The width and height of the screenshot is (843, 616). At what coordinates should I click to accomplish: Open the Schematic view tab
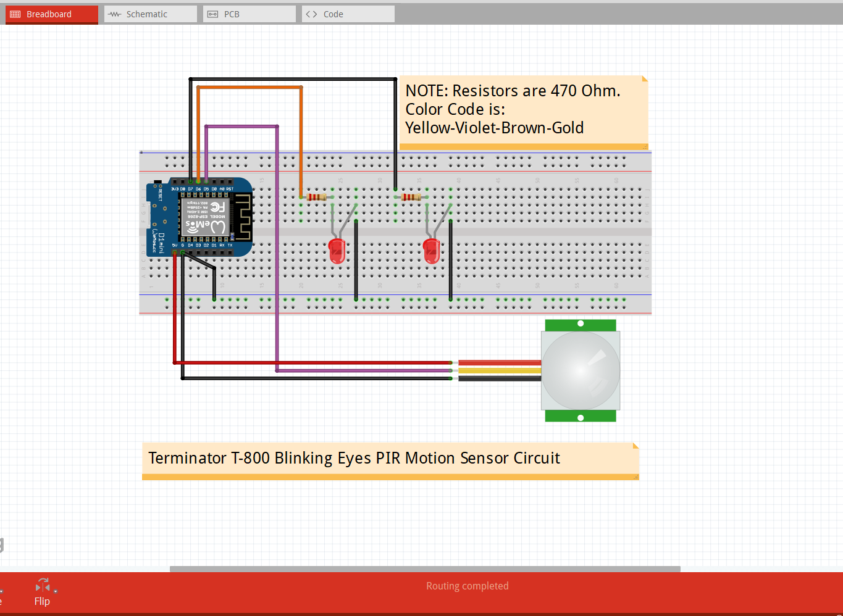[x=150, y=14]
